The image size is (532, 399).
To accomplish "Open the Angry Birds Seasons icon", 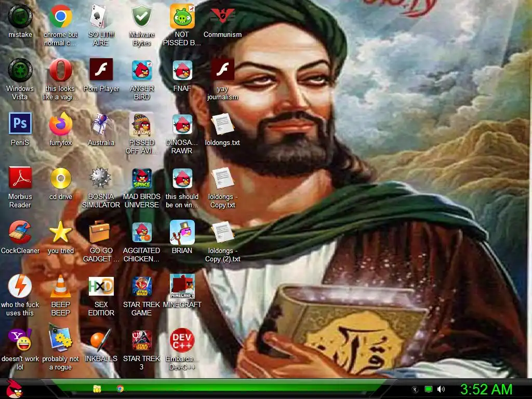I will (x=141, y=124).
